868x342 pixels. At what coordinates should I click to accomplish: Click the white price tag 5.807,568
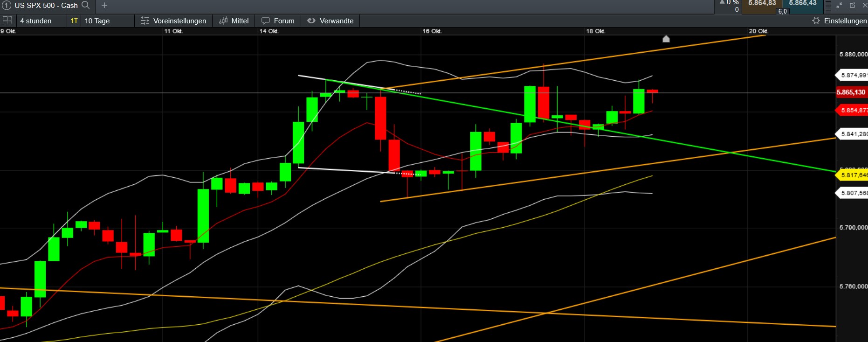coord(852,193)
